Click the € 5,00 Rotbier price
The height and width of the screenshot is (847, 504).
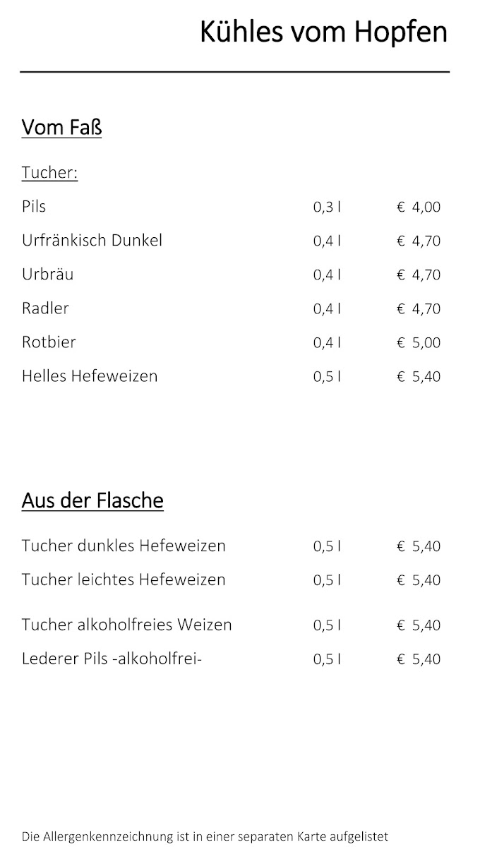click(419, 343)
